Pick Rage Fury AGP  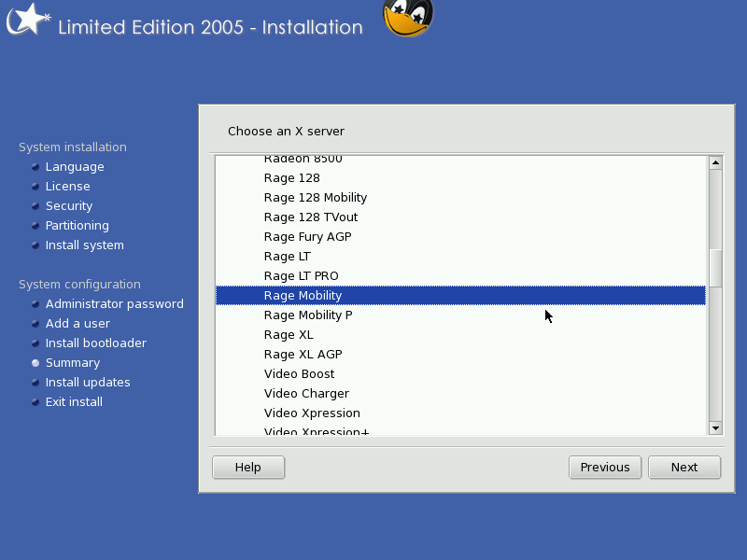(460, 237)
